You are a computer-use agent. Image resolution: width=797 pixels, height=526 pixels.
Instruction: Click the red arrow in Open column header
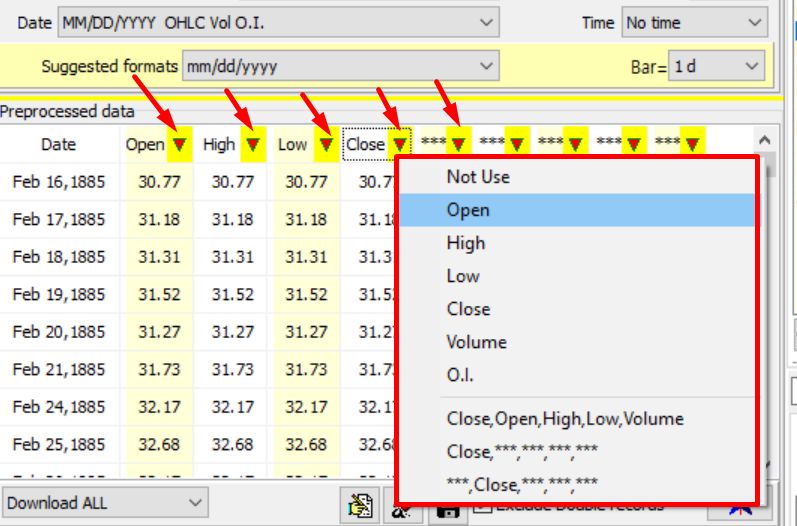[x=179, y=144]
